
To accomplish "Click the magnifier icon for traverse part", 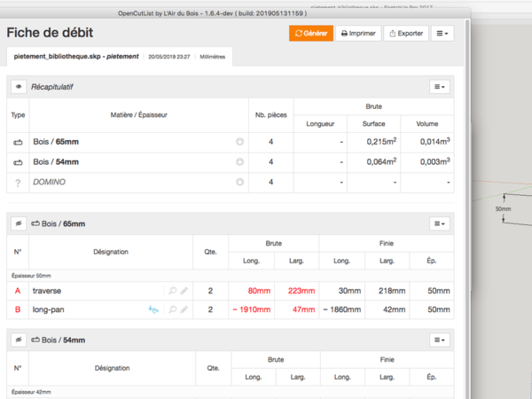I will tap(172, 290).
